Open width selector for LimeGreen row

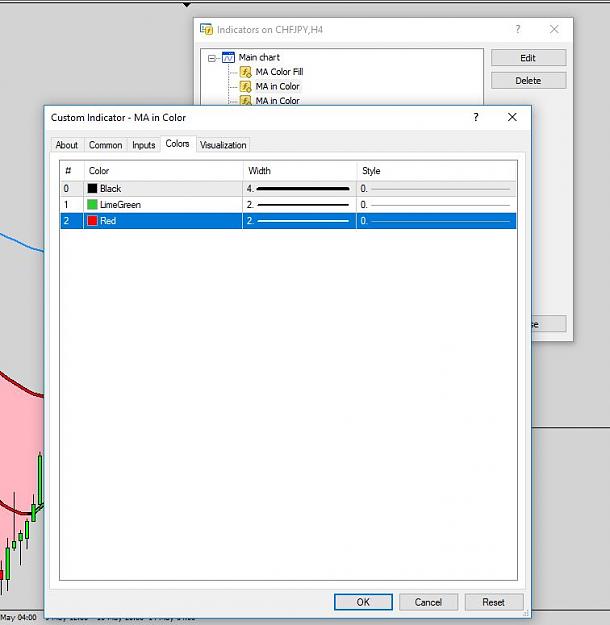[x=299, y=204]
